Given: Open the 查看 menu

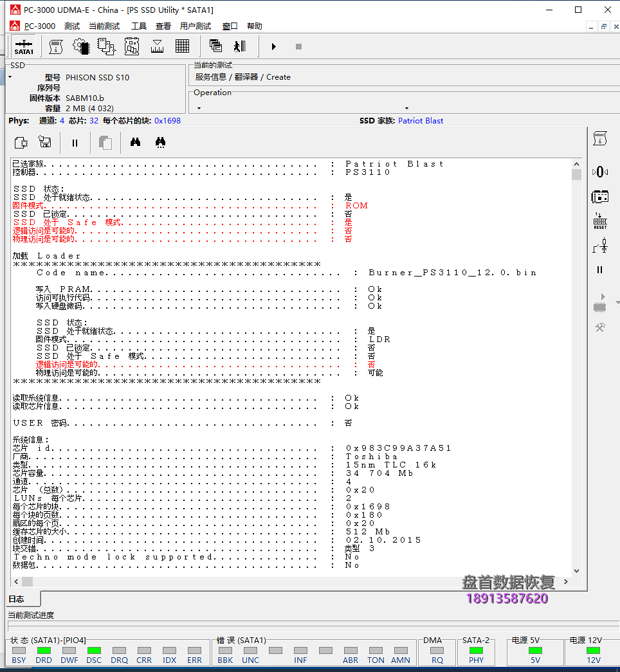Looking at the screenshot, I should tap(163, 26).
